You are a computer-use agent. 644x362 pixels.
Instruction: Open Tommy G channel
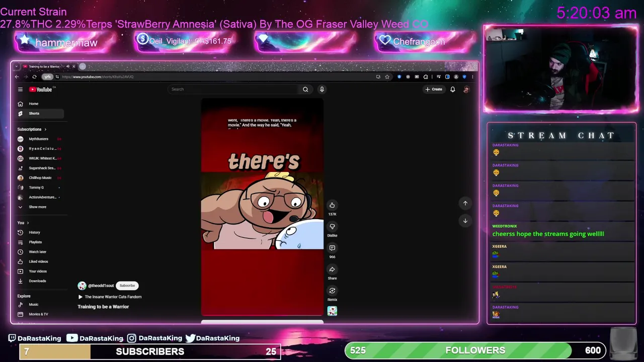(x=39, y=188)
